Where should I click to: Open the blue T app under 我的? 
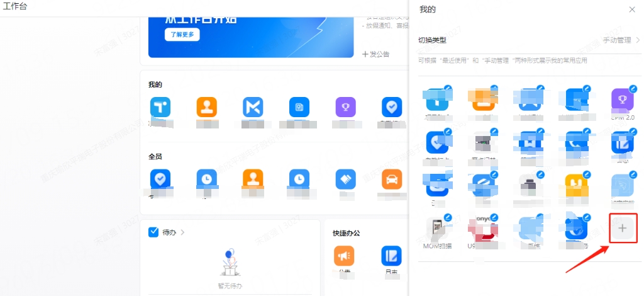click(160, 108)
